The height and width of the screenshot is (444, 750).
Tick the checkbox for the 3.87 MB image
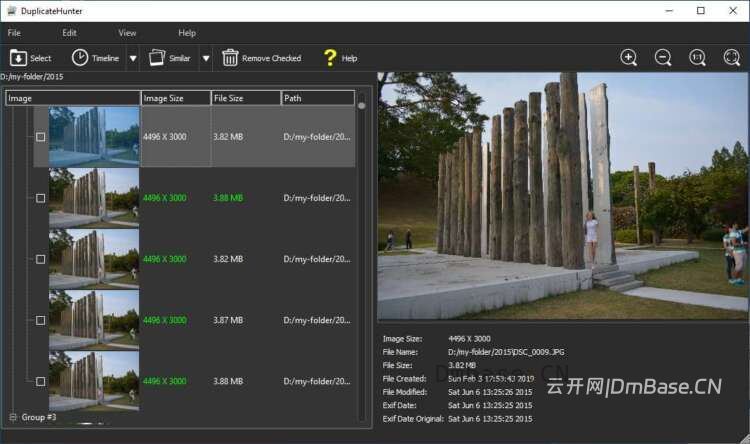[x=41, y=320]
